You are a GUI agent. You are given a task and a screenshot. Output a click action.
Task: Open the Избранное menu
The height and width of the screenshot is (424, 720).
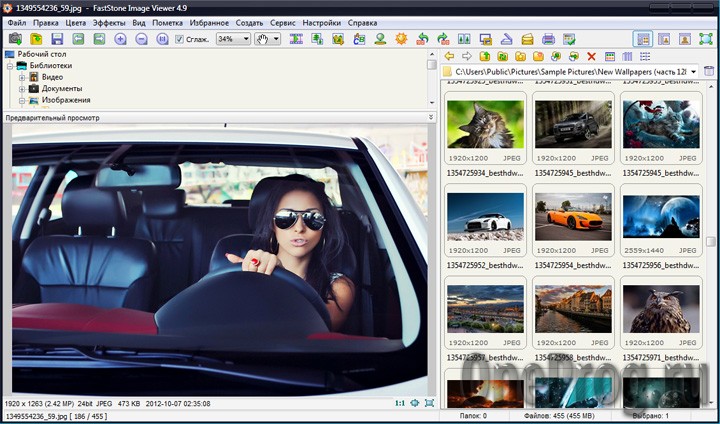209,23
